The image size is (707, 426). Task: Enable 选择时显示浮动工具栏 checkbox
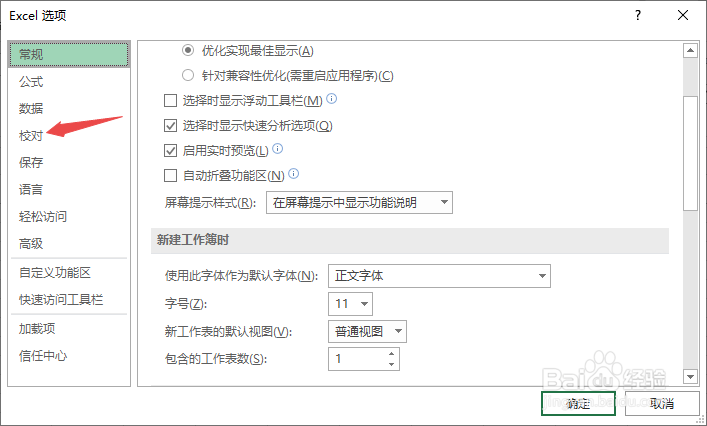pyautogui.click(x=170, y=100)
